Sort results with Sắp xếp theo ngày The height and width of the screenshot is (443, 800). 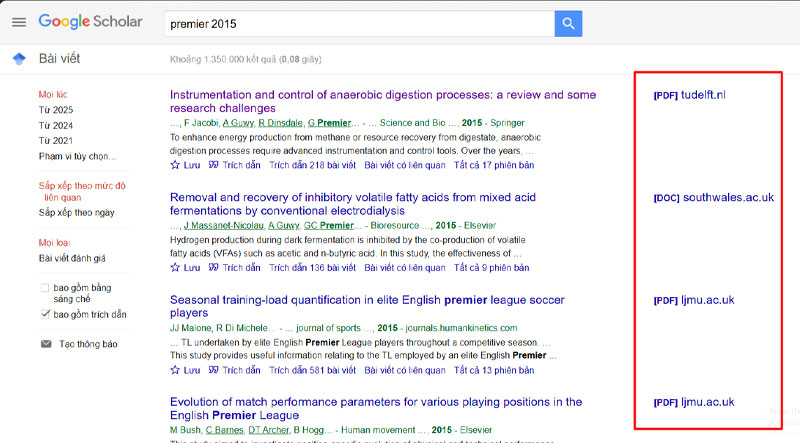76,212
